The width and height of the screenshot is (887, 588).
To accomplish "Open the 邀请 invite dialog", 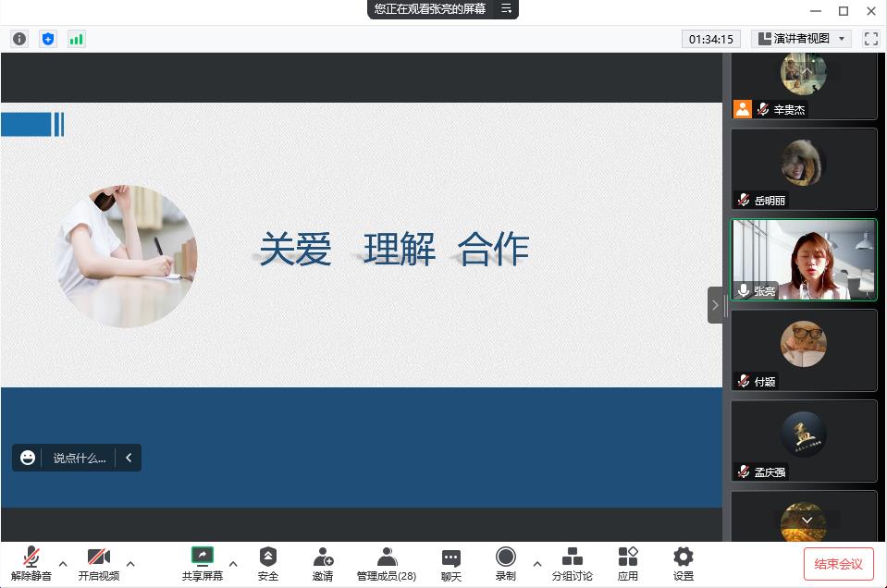I will click(323, 564).
